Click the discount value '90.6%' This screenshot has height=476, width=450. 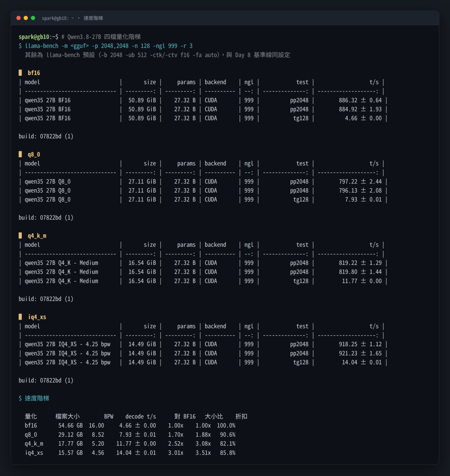point(228,435)
